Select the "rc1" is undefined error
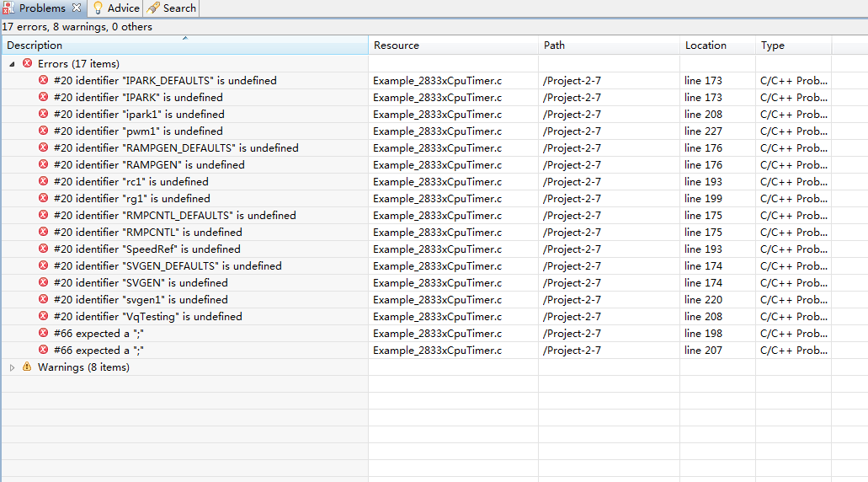 131,182
